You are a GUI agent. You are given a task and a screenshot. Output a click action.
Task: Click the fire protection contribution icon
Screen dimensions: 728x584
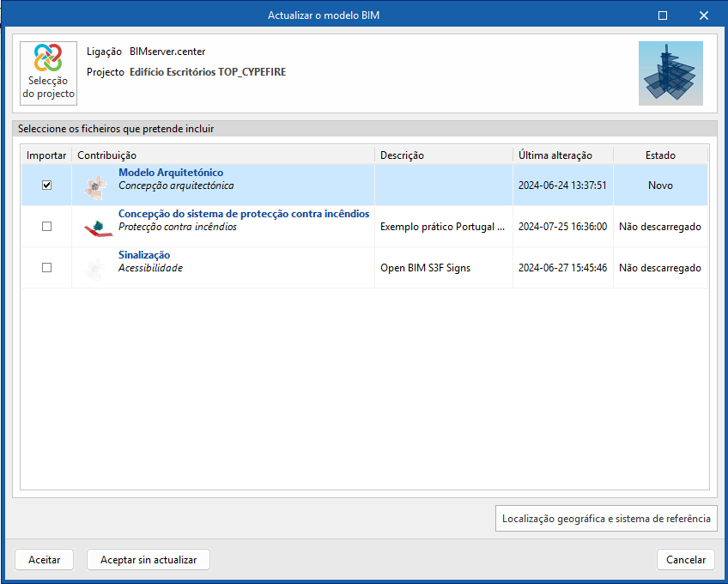tap(96, 227)
